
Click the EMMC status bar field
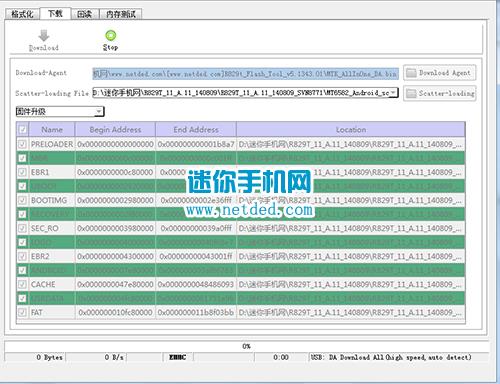click(x=177, y=357)
